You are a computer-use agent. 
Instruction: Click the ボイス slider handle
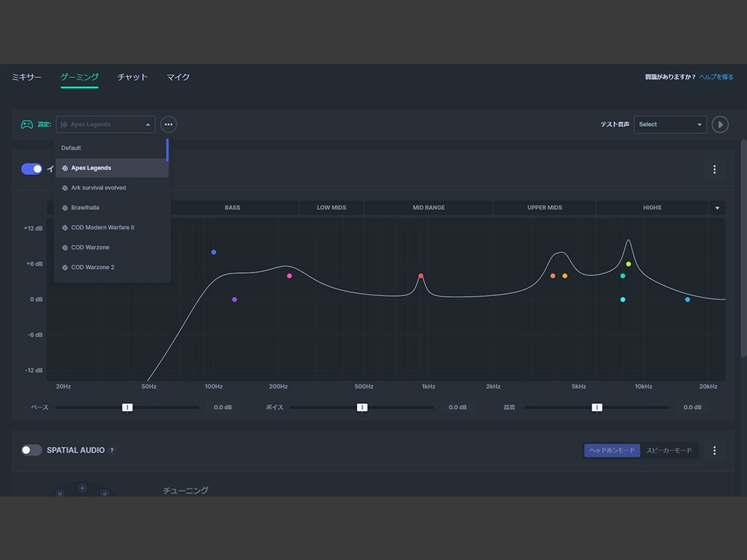[362, 408]
